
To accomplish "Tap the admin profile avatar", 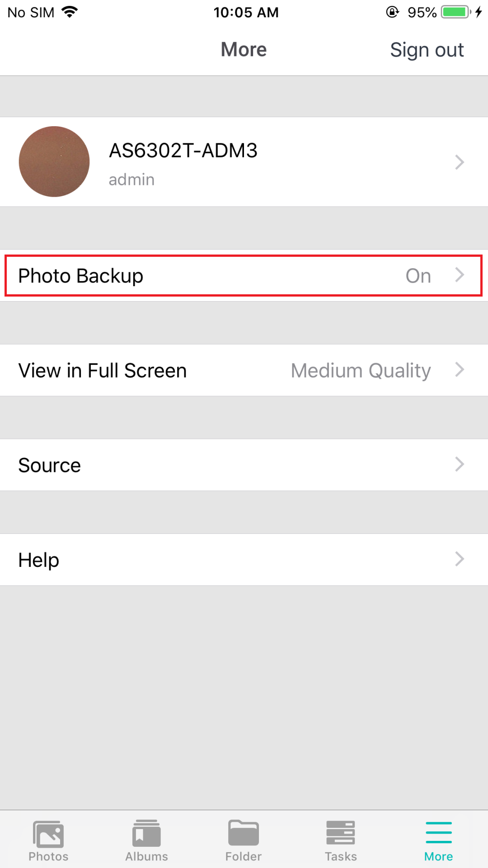I will click(54, 161).
